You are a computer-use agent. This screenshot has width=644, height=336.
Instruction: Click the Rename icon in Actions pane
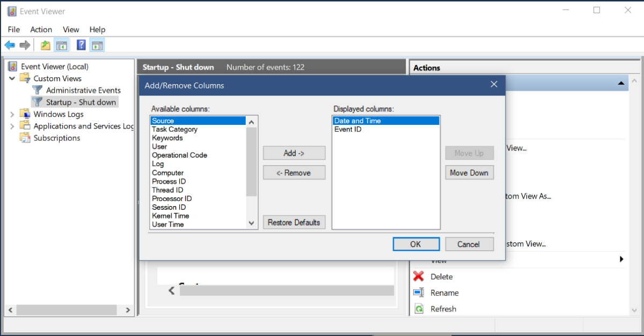(x=419, y=293)
